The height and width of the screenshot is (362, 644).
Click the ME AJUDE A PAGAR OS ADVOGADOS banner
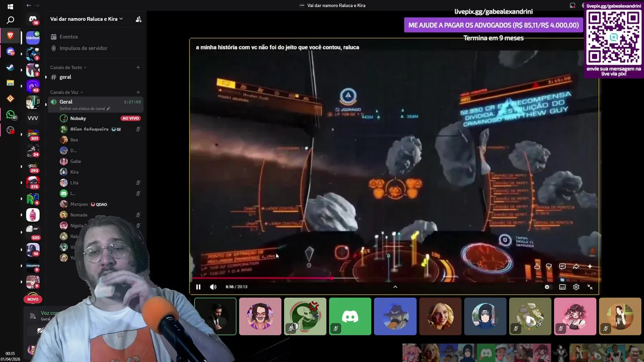(494, 25)
